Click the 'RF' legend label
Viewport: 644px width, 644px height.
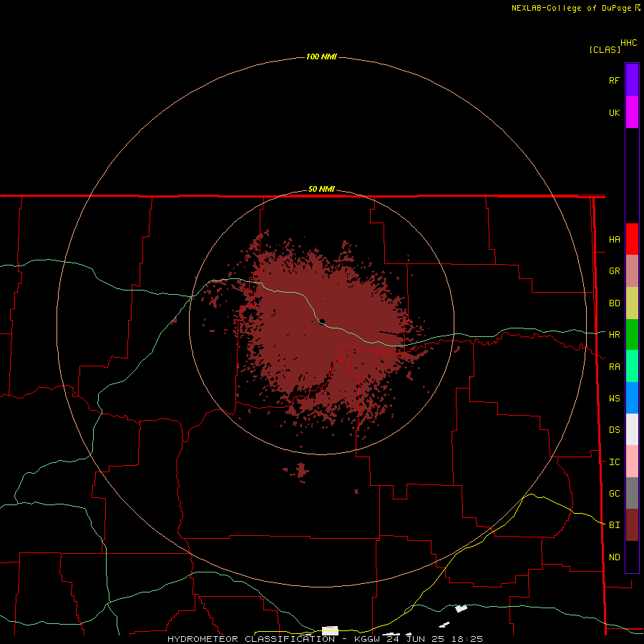(614, 80)
